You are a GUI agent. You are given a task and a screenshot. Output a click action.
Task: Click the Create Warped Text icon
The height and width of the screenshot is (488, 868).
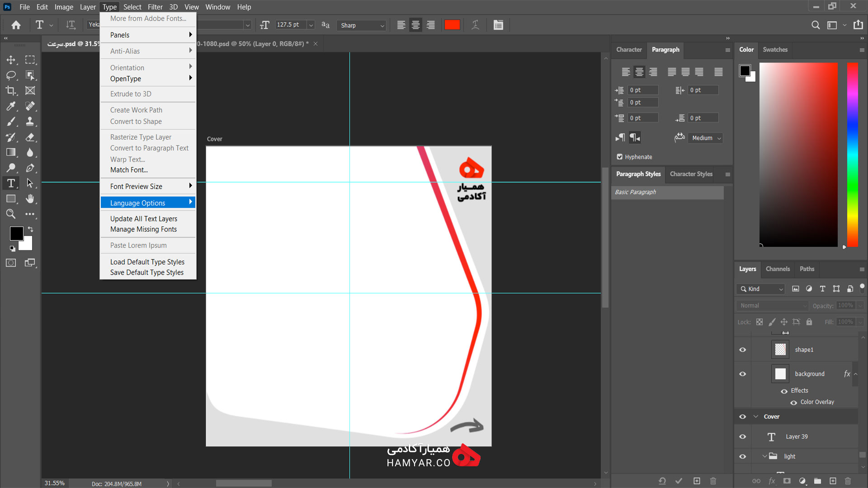pos(475,25)
